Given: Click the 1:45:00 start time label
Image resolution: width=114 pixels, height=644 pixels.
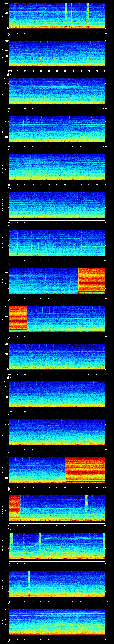Looking at the screenshot, I should [9, 71].
